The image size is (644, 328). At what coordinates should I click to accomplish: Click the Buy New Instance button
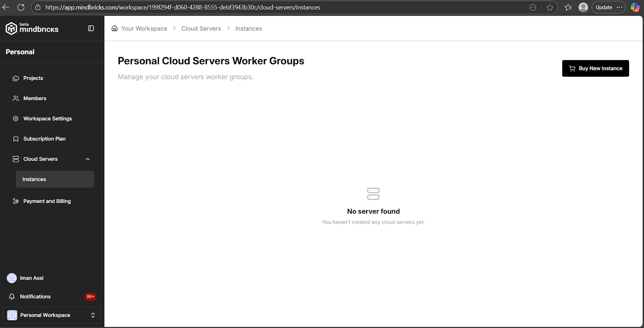pos(595,68)
